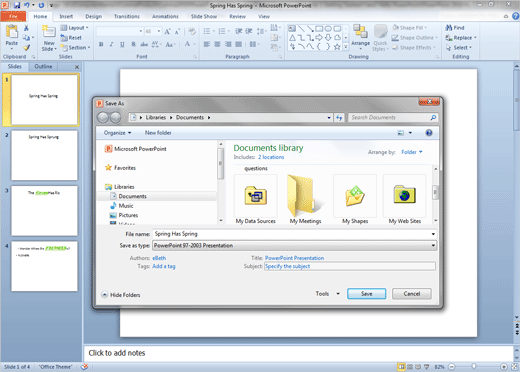Open the My Meetings folder
Screen dimensions: 520x372
305,199
